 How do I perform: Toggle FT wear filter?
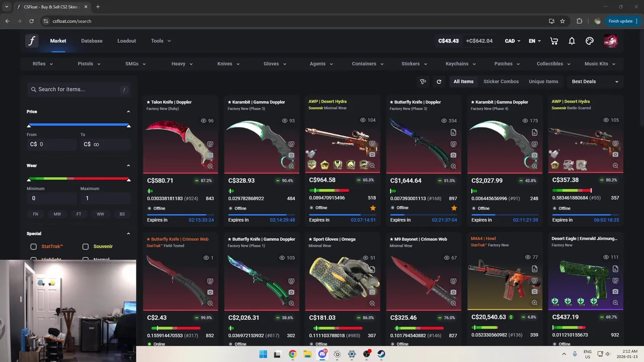pyautogui.click(x=79, y=214)
